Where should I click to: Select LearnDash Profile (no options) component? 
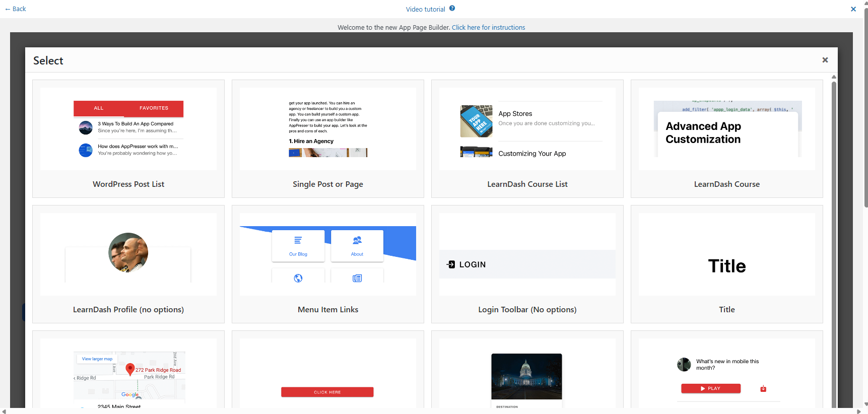click(128, 264)
